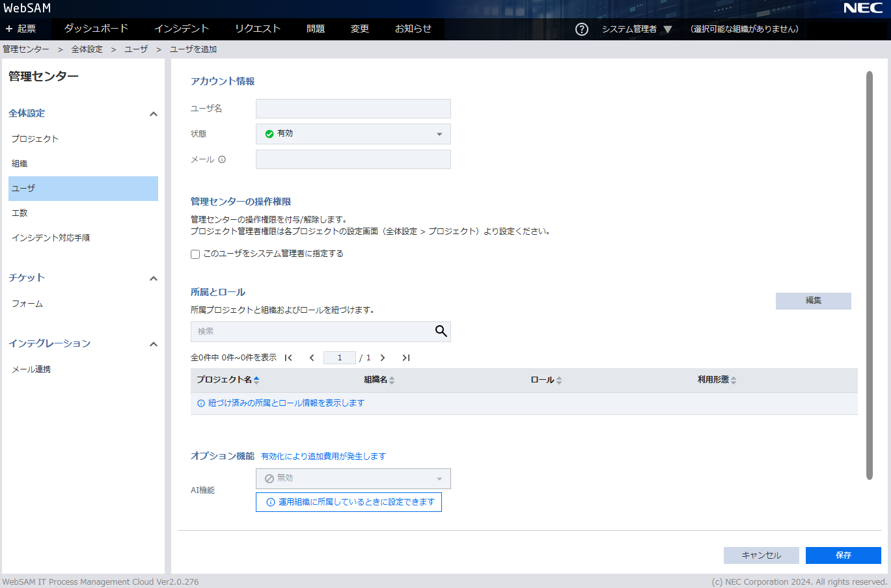This screenshot has width=891, height=588.
Task: Click the 所属とロール heading
Action: (218, 292)
